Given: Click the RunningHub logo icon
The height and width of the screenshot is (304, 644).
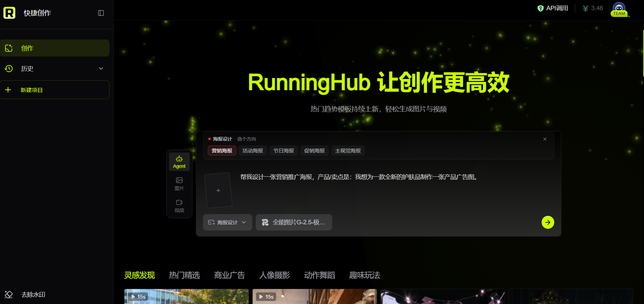Looking at the screenshot, I should pos(9,13).
